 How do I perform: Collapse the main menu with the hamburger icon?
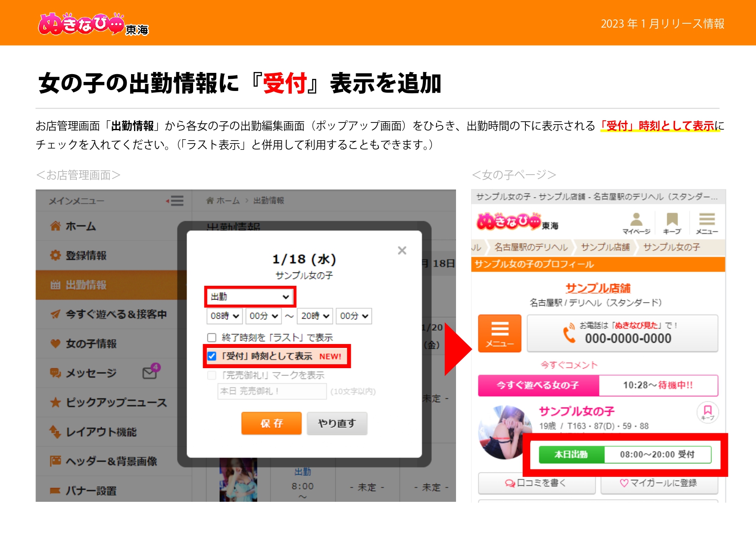(x=175, y=201)
